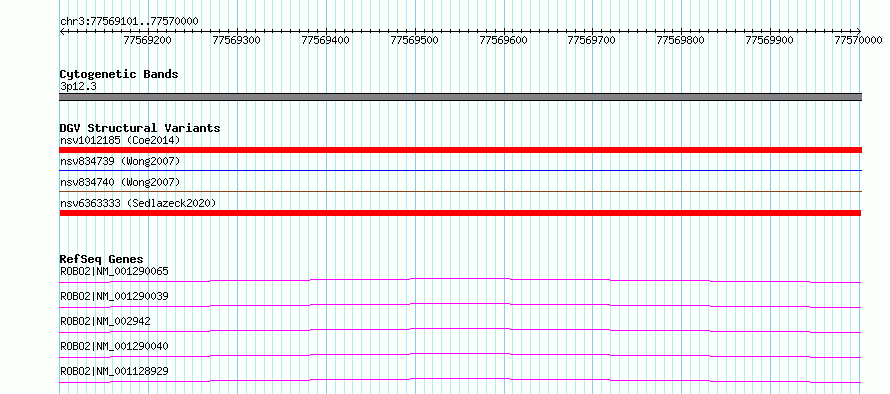
Task: Click ruler position 77570000
Action: (x=858, y=40)
